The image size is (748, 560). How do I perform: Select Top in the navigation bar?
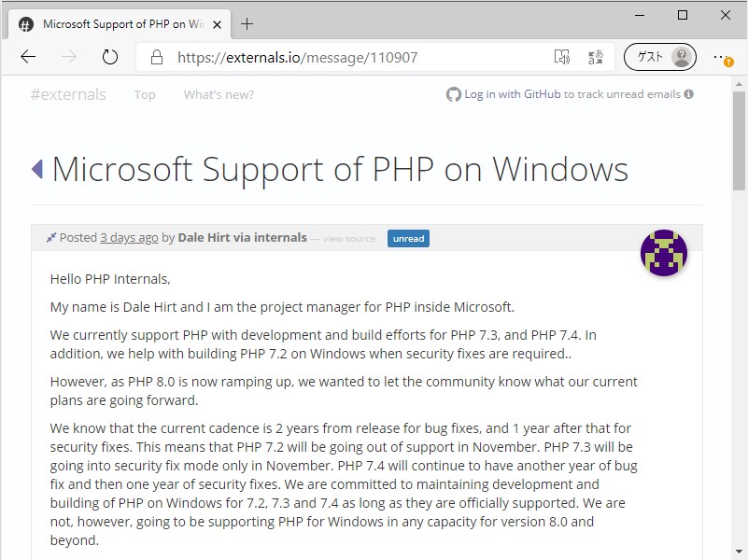pos(145,94)
